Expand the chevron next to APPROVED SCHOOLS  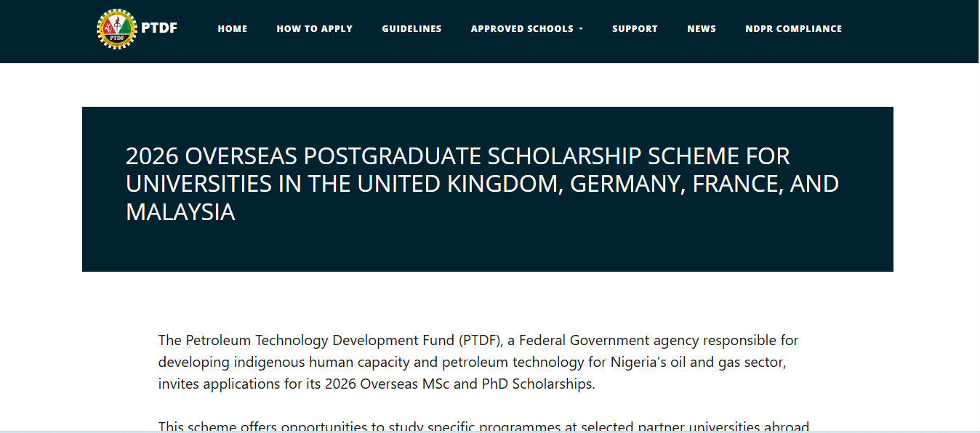click(581, 29)
